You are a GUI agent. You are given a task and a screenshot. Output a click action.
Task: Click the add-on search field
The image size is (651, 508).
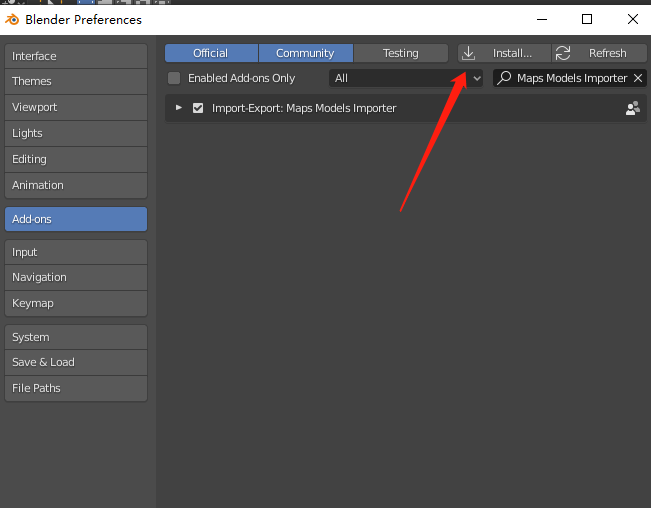tap(570, 78)
